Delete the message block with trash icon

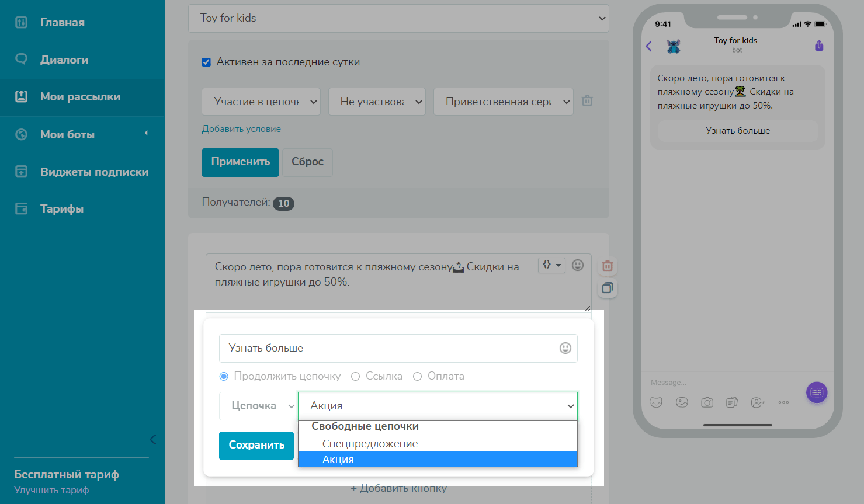(608, 266)
